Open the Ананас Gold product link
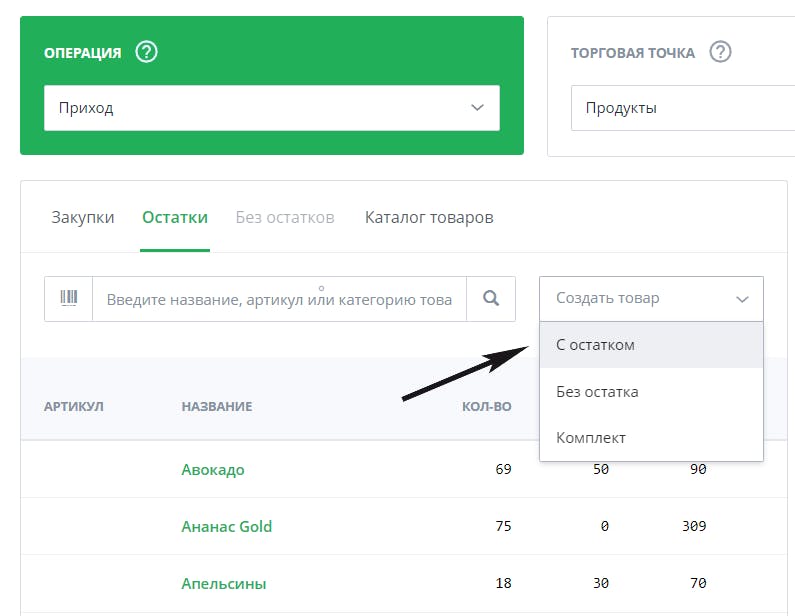 pyautogui.click(x=227, y=526)
